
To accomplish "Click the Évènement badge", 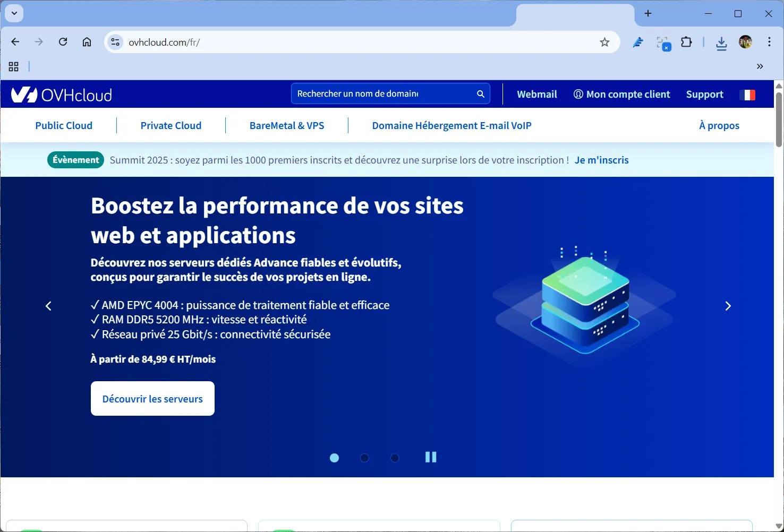I will coord(76,160).
